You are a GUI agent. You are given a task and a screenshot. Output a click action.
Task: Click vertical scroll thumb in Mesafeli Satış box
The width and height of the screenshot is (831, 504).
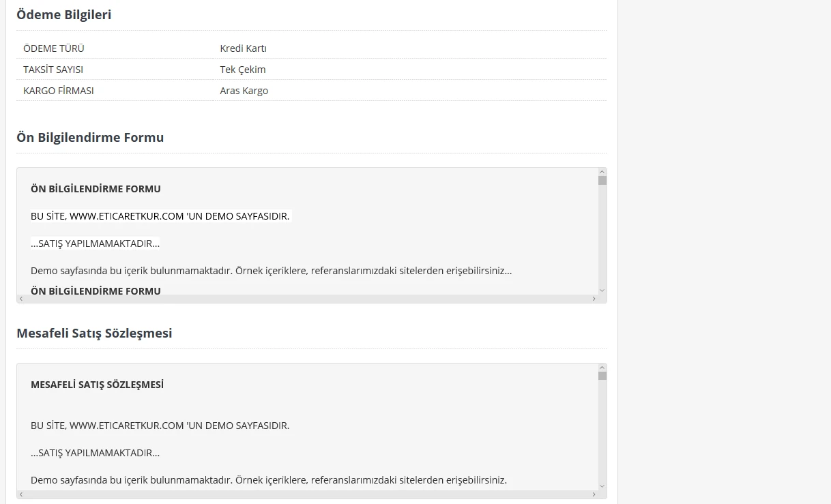click(x=602, y=376)
